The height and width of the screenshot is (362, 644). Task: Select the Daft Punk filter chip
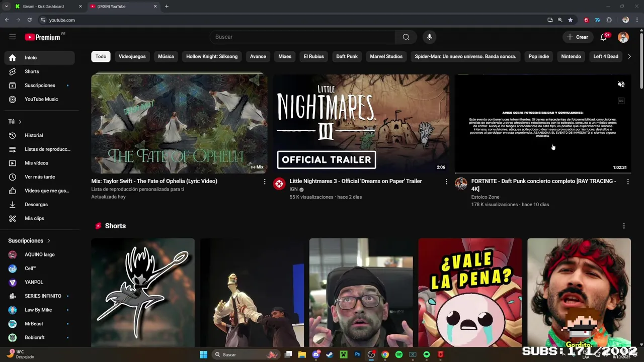347,56
